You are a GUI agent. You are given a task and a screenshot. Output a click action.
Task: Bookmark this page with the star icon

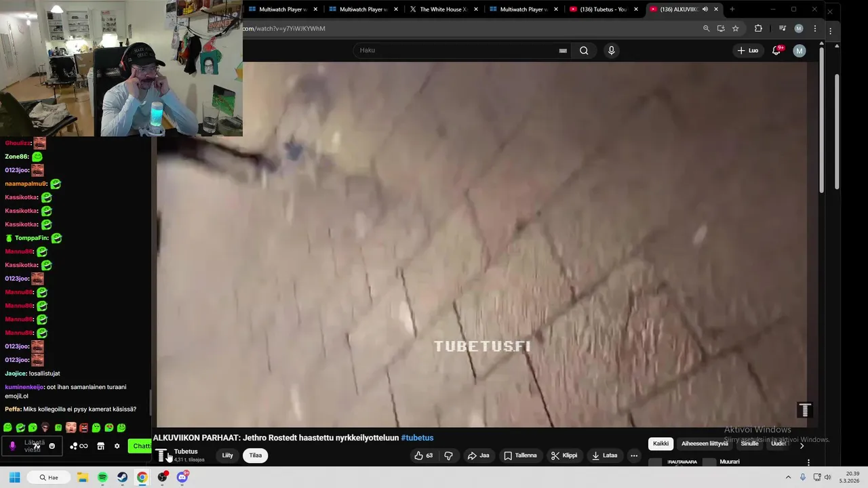click(736, 28)
